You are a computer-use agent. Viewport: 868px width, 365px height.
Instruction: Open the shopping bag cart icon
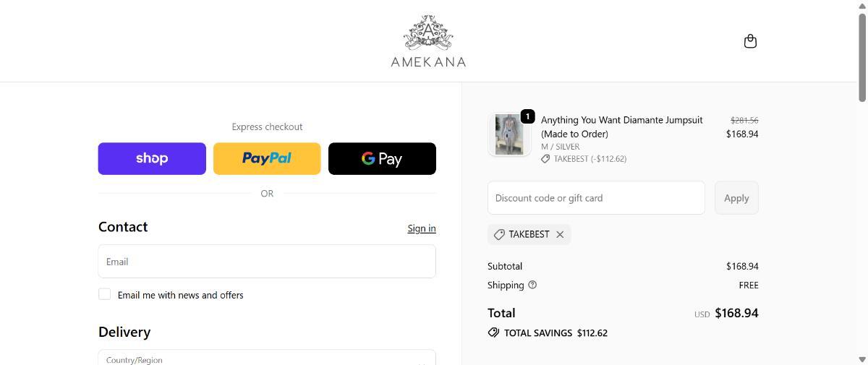750,41
